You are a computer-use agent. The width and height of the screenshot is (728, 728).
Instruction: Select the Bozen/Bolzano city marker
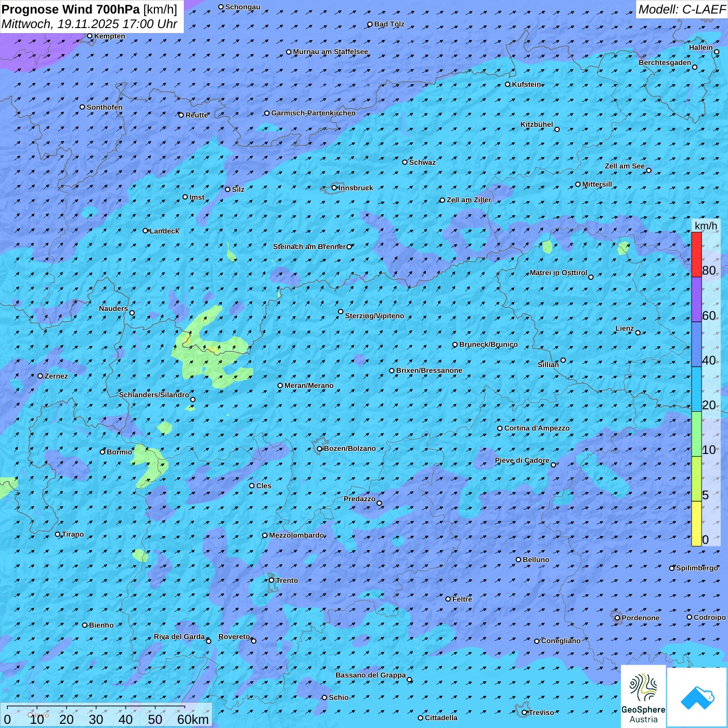(320, 449)
